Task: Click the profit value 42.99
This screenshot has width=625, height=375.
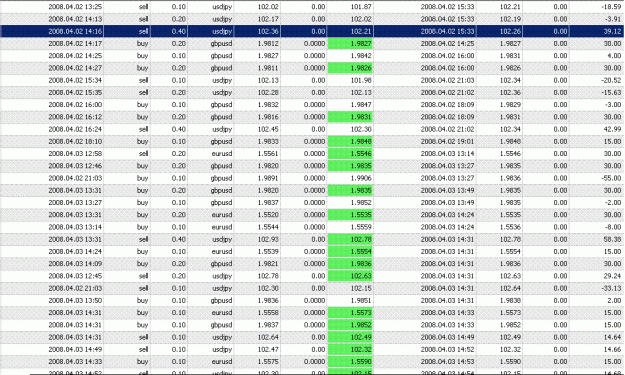Action: click(x=612, y=129)
